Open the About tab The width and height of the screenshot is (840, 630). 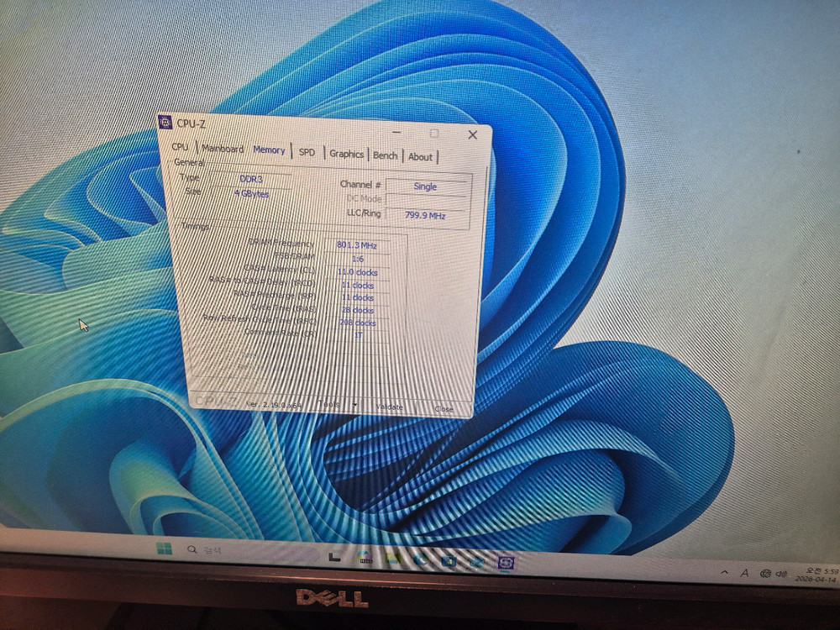pyautogui.click(x=420, y=157)
